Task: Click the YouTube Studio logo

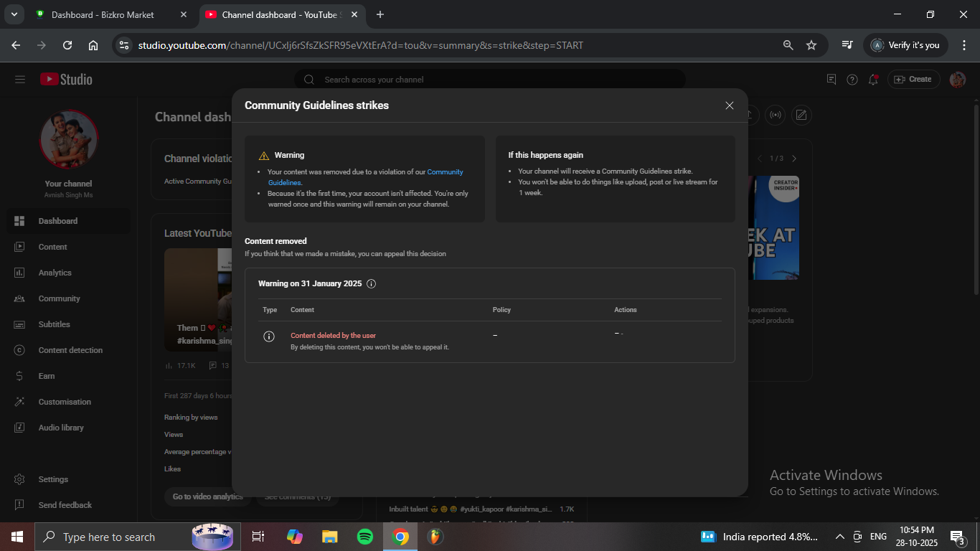Action: (x=66, y=80)
